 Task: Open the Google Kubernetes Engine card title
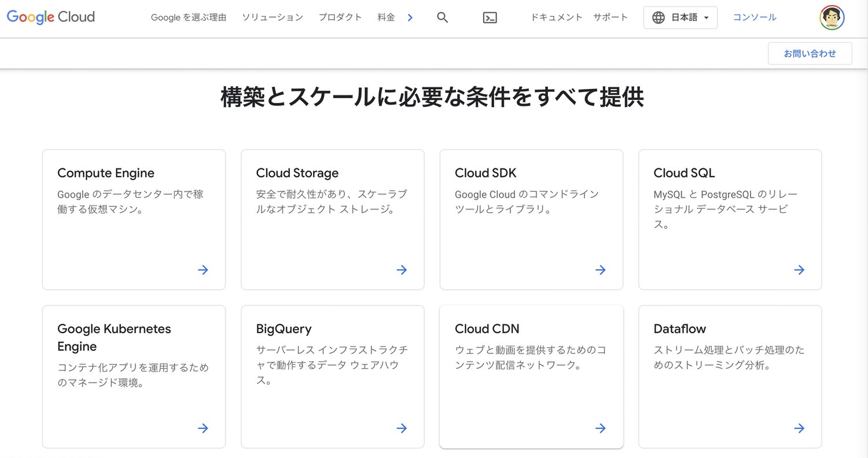click(115, 338)
